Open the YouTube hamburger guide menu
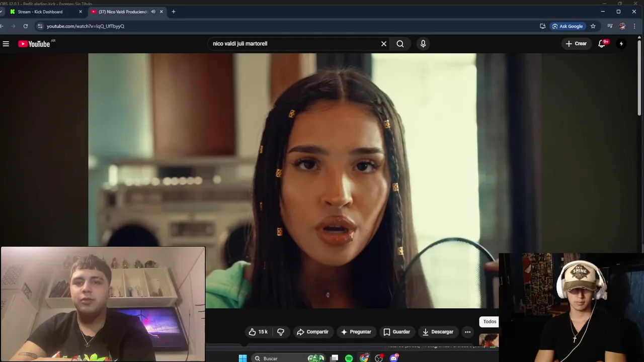The image size is (644, 362). [6, 44]
